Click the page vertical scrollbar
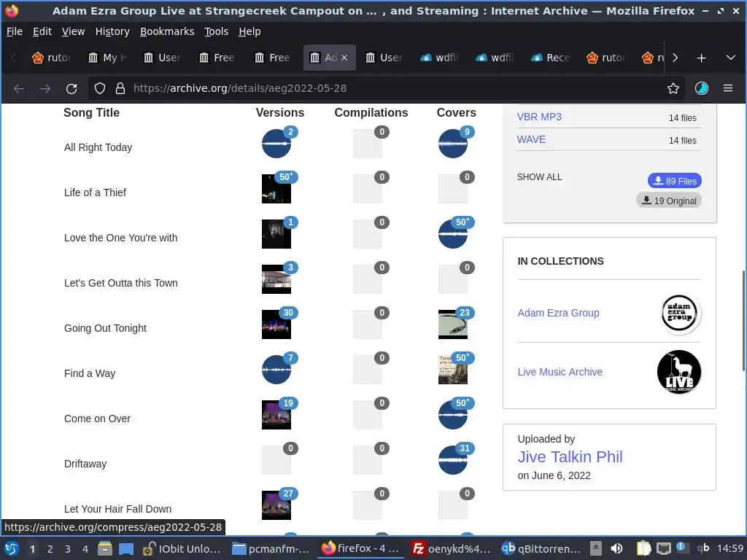The width and height of the screenshot is (747, 560). point(743,321)
